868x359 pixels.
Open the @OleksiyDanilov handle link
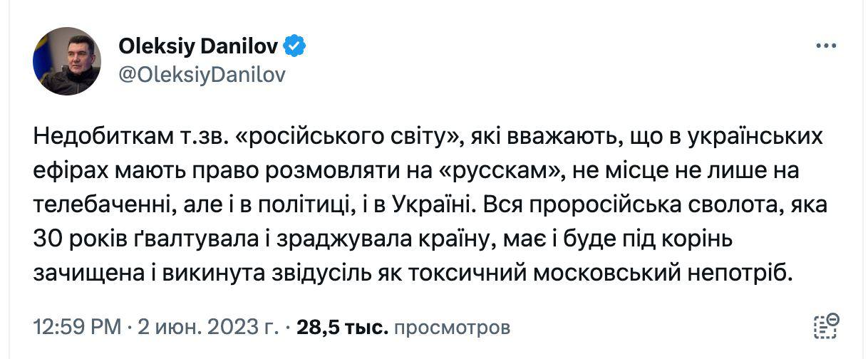(202, 75)
